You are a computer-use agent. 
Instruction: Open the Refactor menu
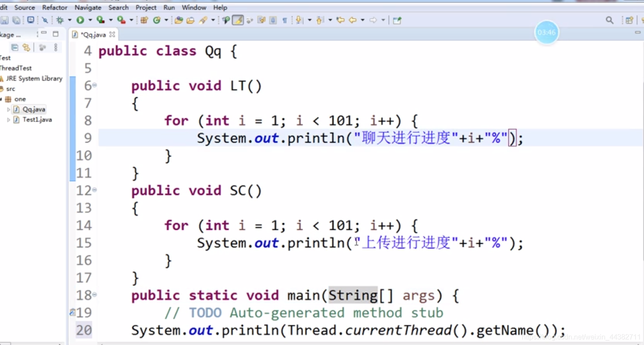(55, 7)
